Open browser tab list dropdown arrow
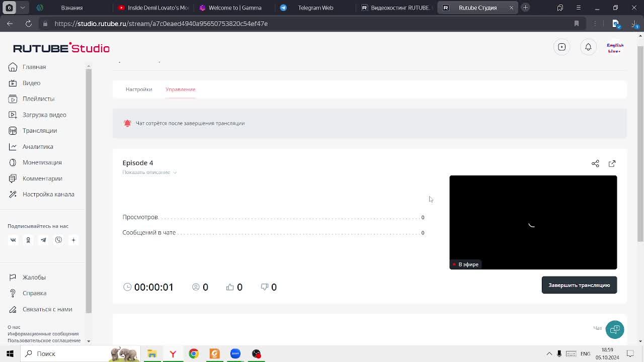 pyautogui.click(x=23, y=8)
